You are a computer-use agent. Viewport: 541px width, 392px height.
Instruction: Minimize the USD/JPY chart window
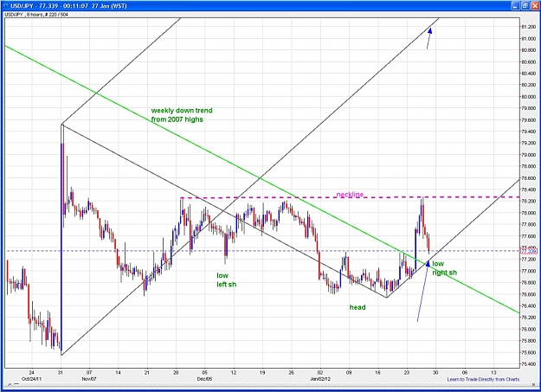515,5
